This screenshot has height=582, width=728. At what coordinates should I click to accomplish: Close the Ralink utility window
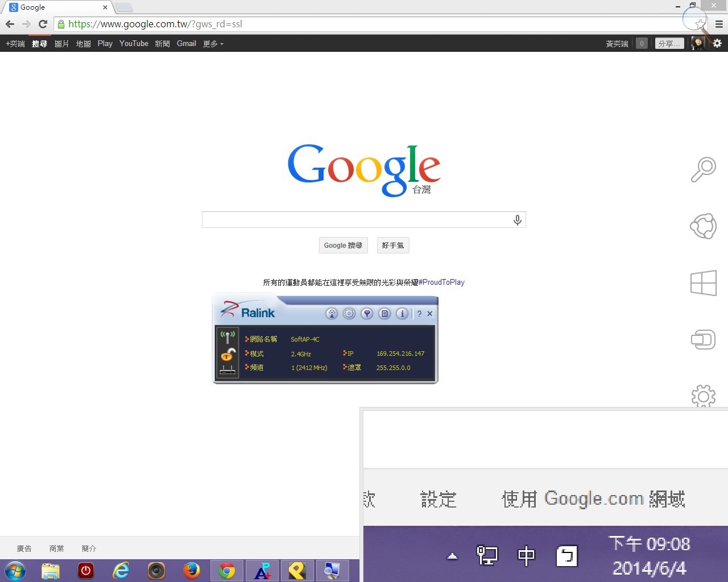click(430, 314)
